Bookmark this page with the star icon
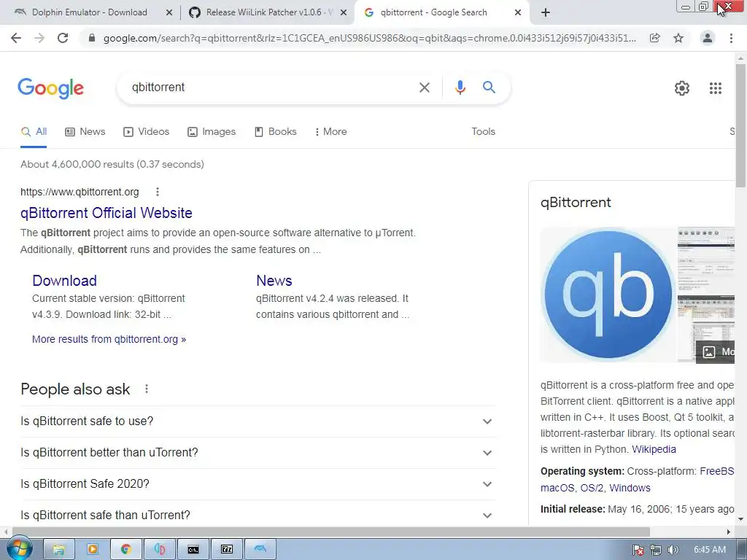 [x=678, y=38]
